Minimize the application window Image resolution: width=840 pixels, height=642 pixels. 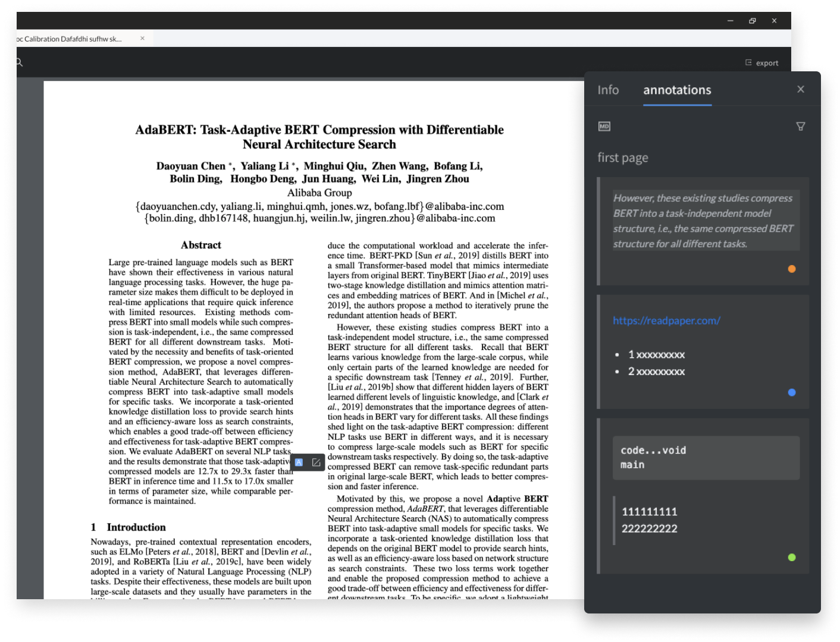(730, 21)
